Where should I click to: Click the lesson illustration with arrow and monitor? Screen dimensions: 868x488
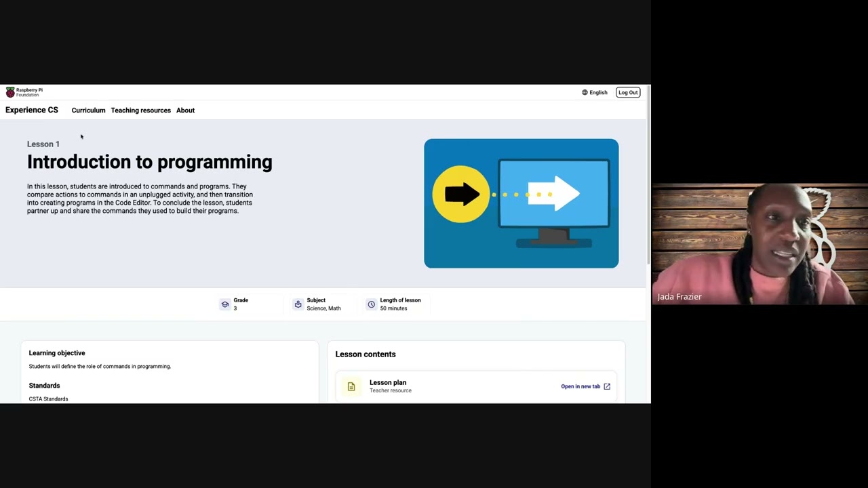(x=521, y=203)
